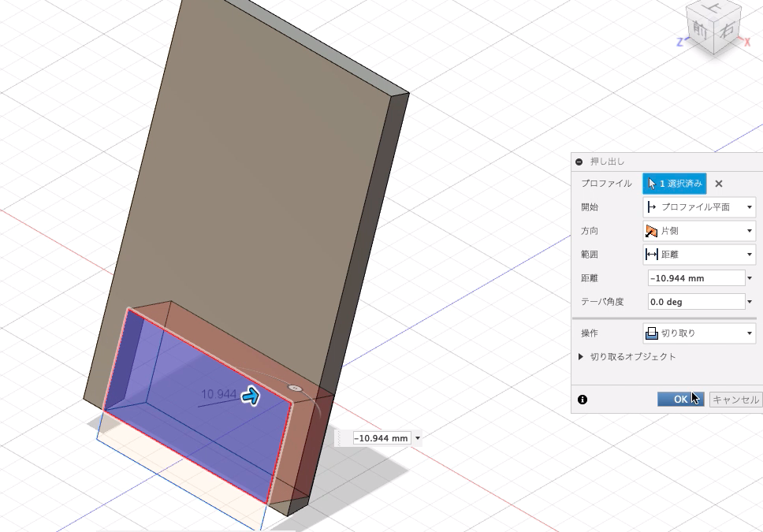Click the 距離 input field in dialog

(696, 278)
